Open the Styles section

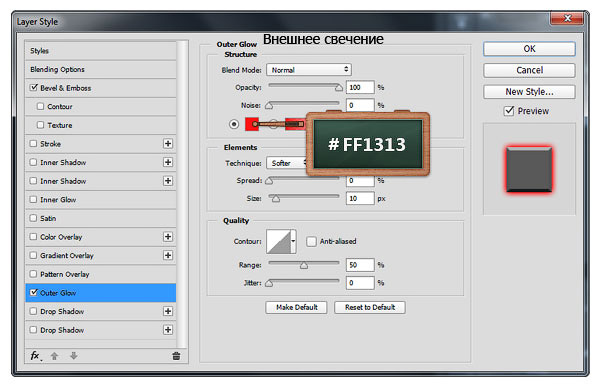pos(101,51)
